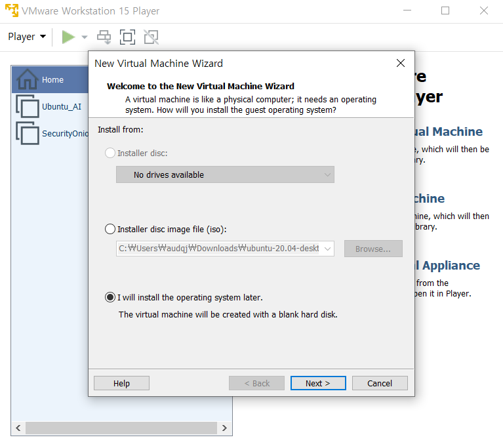Maximize the VMware Workstation window
Image resolution: width=503 pixels, height=448 pixels.
coord(445,10)
